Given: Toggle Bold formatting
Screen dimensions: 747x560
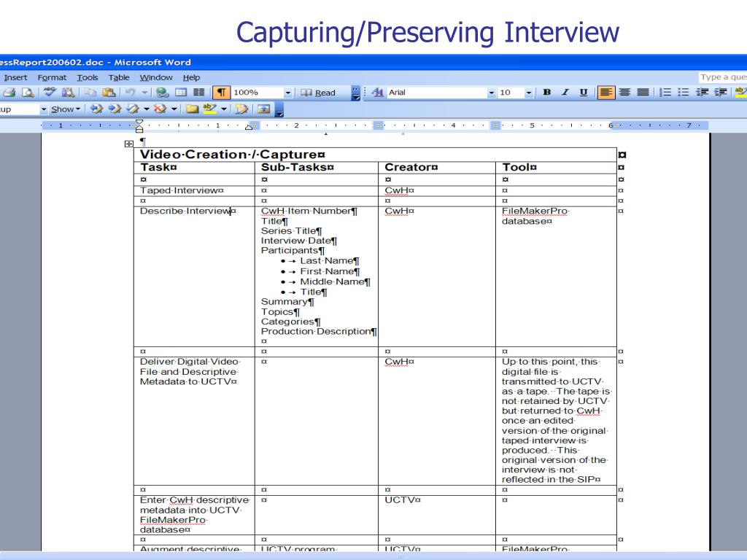Looking at the screenshot, I should pyautogui.click(x=547, y=93).
